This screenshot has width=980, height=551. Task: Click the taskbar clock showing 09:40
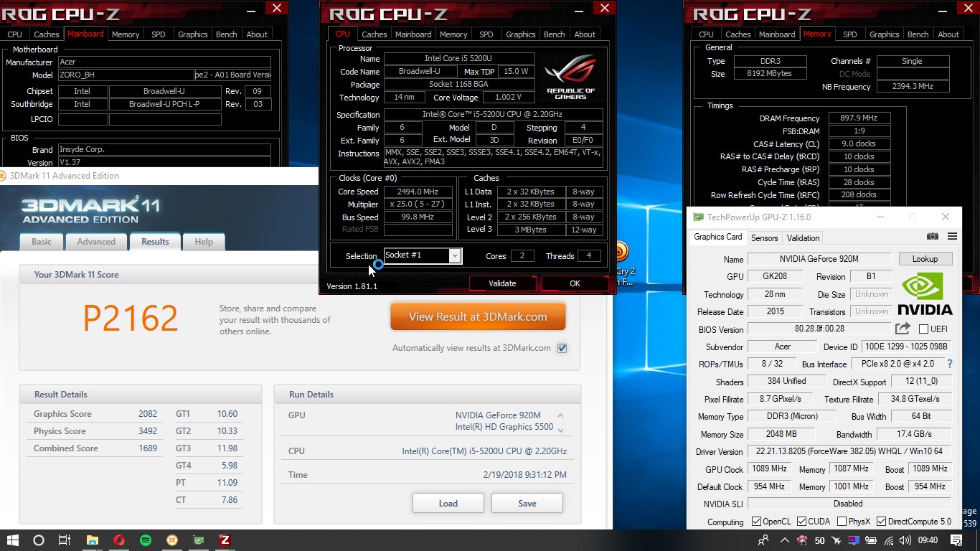pos(928,540)
